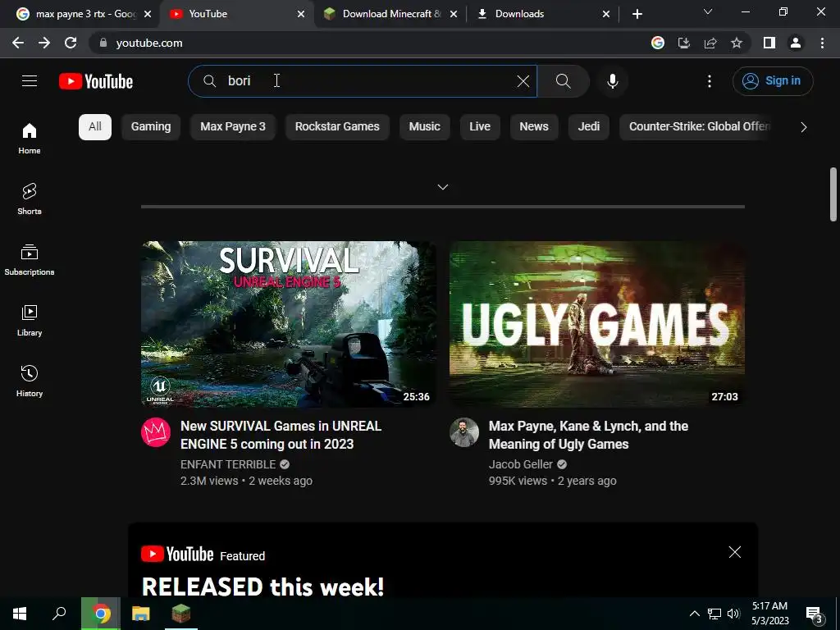840x630 pixels.
Task: Open ENFANT TERRIBLE channel avatar
Action: (x=156, y=432)
